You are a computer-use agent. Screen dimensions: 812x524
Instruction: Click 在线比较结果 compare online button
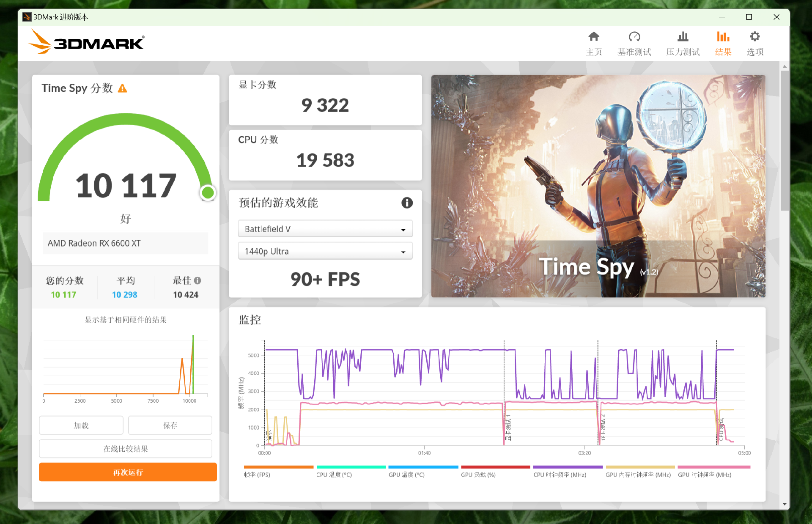pyautogui.click(x=126, y=449)
